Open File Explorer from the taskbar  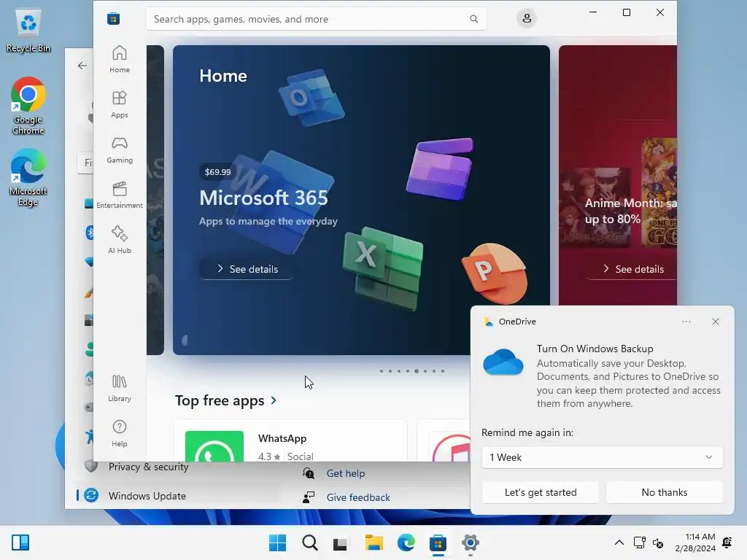pyautogui.click(x=374, y=542)
